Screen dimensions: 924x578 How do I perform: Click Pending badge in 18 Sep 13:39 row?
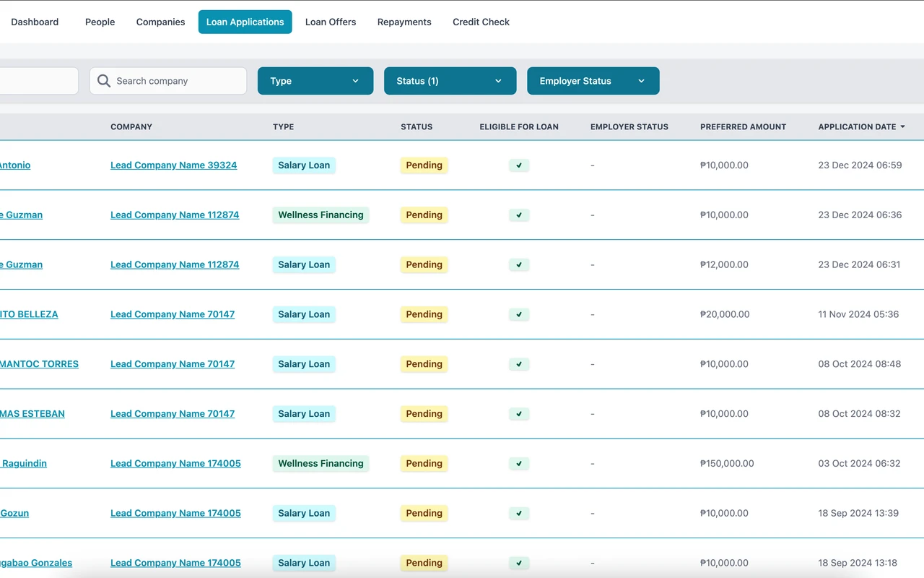[424, 514]
